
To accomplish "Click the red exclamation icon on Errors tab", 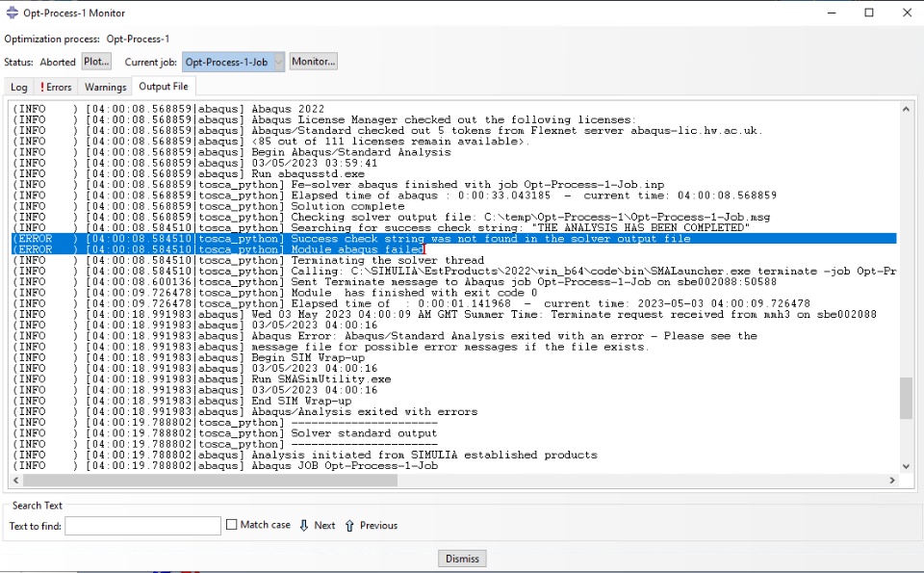I will click(x=41, y=87).
